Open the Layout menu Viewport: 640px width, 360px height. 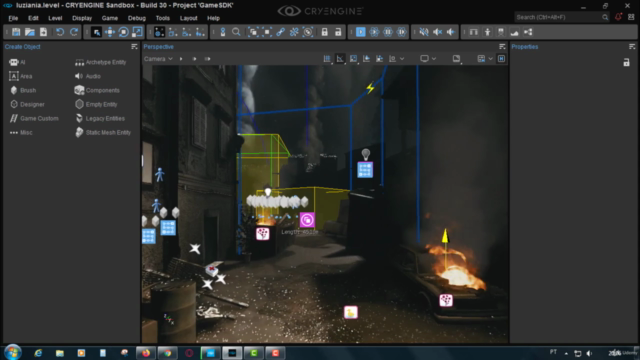[189, 18]
